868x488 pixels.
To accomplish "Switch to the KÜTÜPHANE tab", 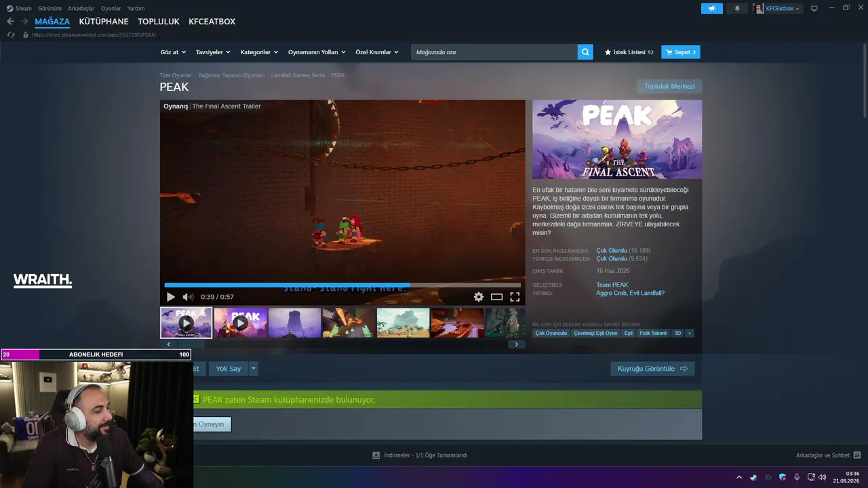I will point(104,22).
